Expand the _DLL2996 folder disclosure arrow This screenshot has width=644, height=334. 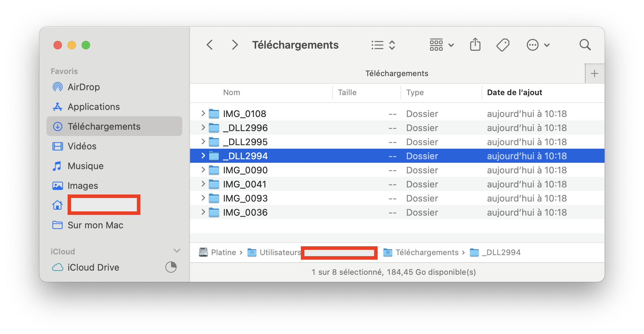(x=203, y=128)
